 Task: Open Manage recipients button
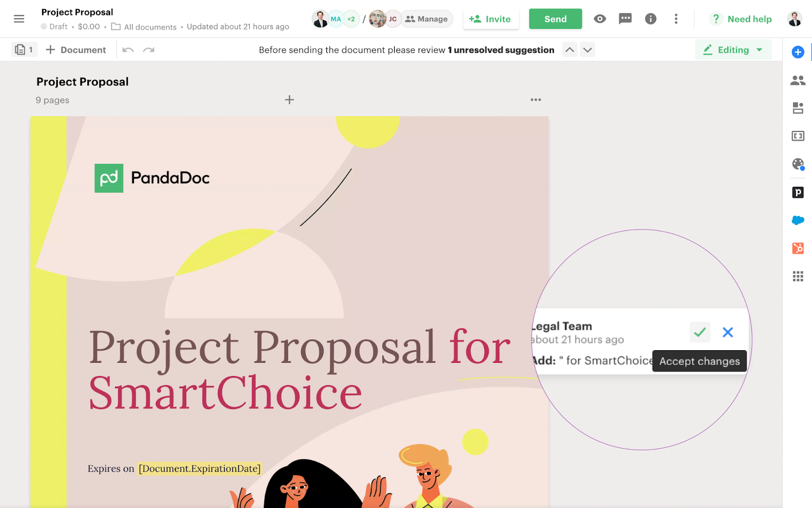(x=427, y=19)
